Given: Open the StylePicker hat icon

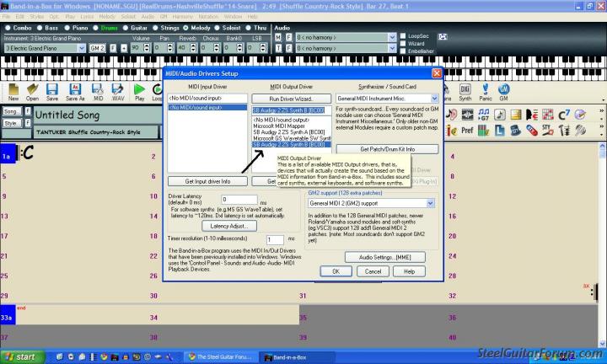Looking at the screenshot, I should coord(516,131).
